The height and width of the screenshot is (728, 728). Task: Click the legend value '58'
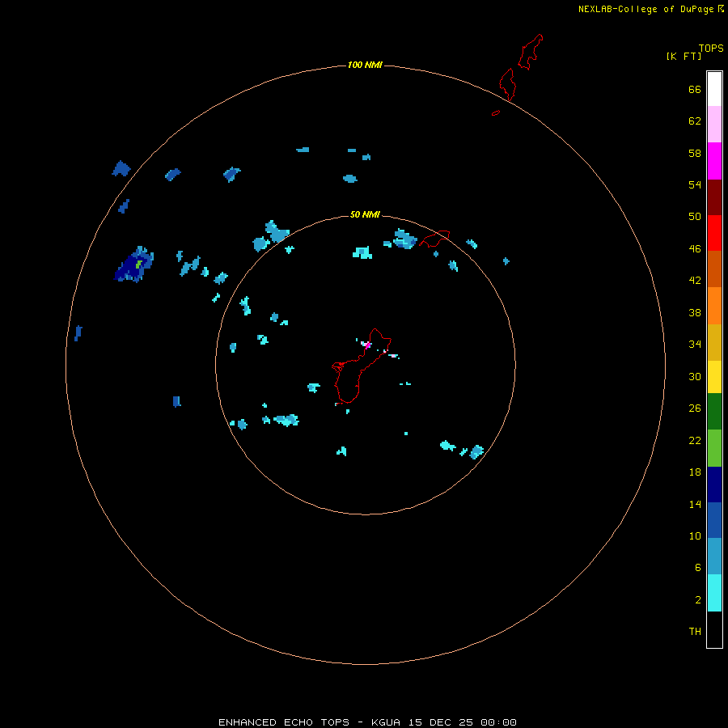pyautogui.click(x=695, y=153)
